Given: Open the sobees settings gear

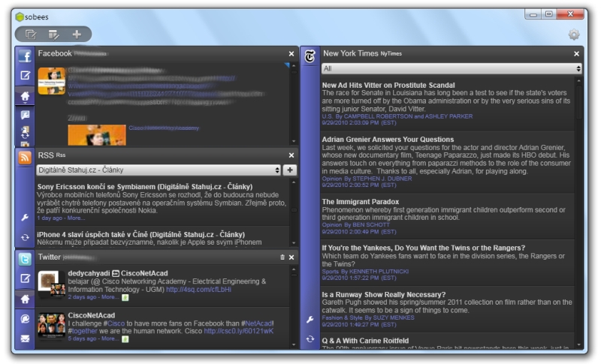Looking at the screenshot, I should [x=573, y=35].
